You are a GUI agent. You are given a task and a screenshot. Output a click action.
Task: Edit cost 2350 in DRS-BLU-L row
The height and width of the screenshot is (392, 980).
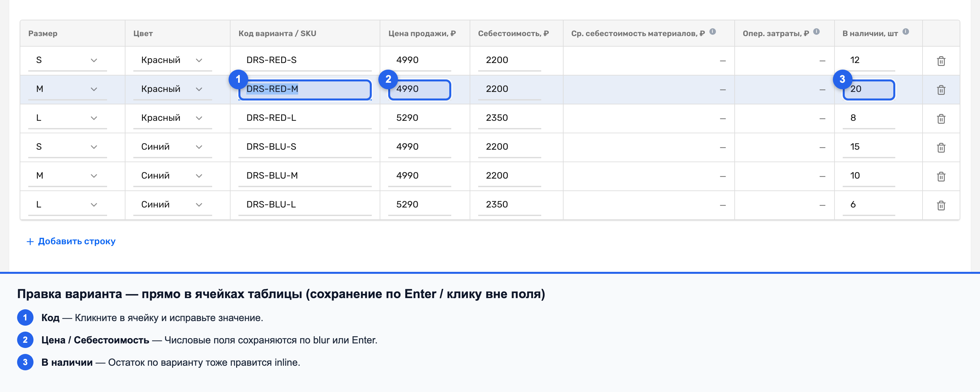509,205
